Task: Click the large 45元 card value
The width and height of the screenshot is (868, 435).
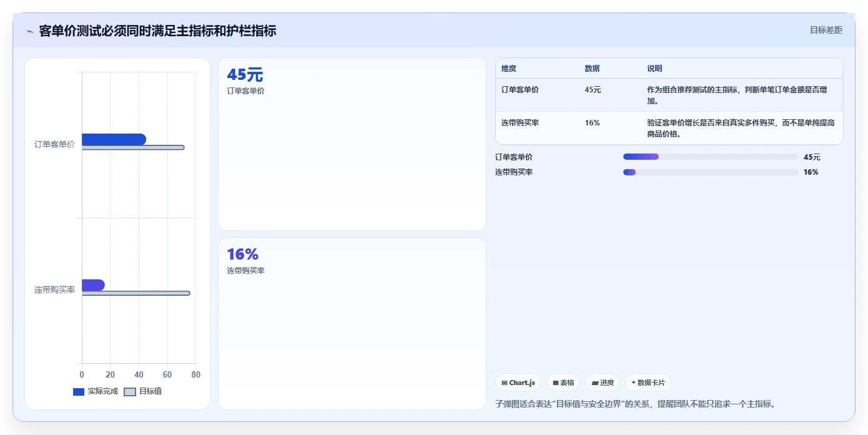Action: point(245,75)
